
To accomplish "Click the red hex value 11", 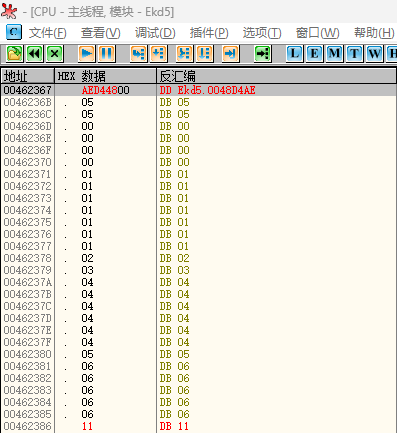I will (x=87, y=426).
